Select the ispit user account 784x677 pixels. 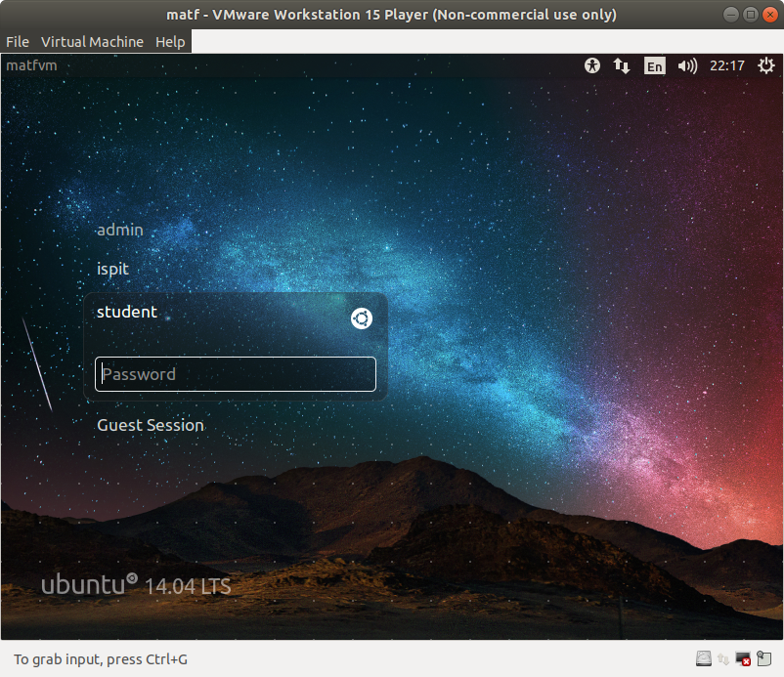click(112, 269)
